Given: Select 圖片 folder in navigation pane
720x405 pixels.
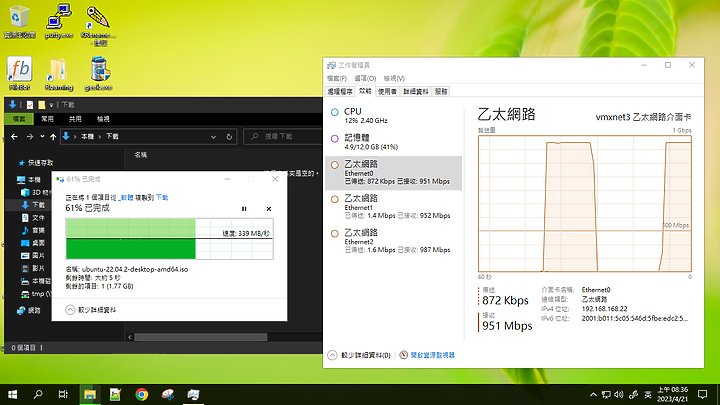Looking at the screenshot, I should tap(33, 255).
